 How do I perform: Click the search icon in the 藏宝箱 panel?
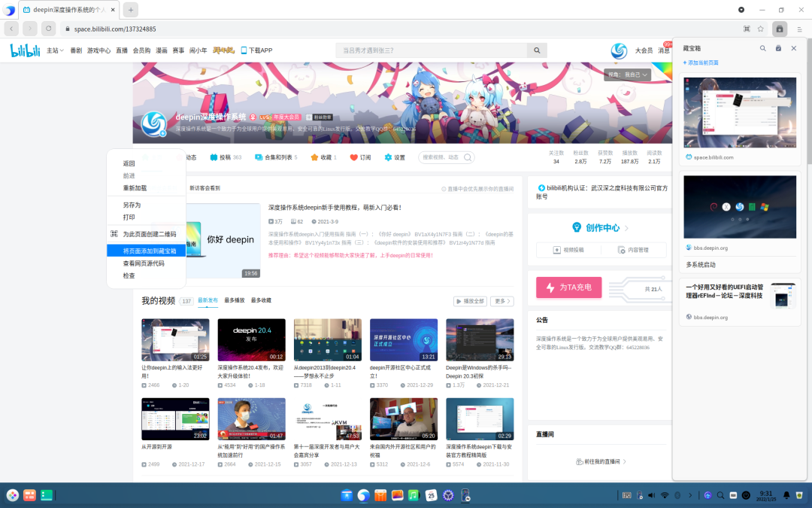click(x=762, y=48)
